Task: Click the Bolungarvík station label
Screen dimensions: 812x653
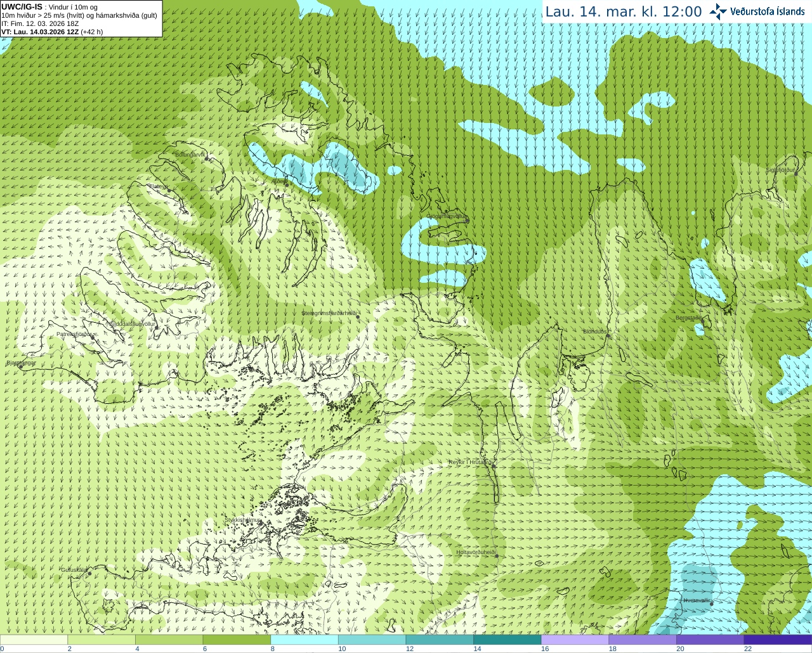Action: click(x=190, y=155)
